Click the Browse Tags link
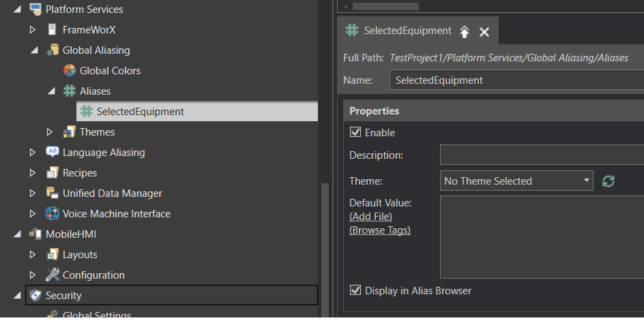Viewport: 644px width, 327px height. pos(380,230)
